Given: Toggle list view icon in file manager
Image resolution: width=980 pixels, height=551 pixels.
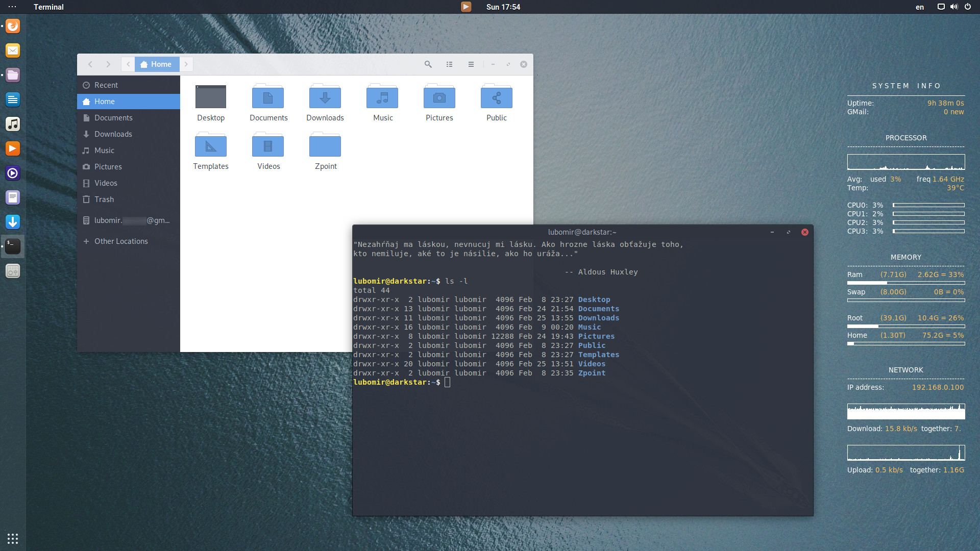Looking at the screenshot, I should tap(449, 64).
